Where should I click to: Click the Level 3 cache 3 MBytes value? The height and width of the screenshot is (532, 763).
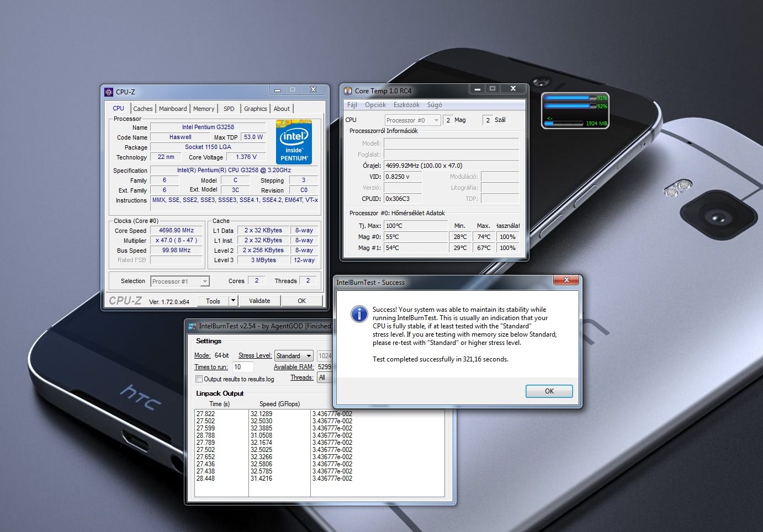[x=263, y=260]
